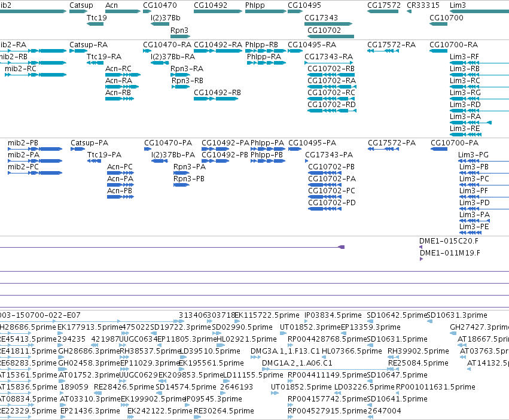This screenshot has height=420, width=509.
Task: Click the Lim3-RF transcript label
Action: (464, 56)
